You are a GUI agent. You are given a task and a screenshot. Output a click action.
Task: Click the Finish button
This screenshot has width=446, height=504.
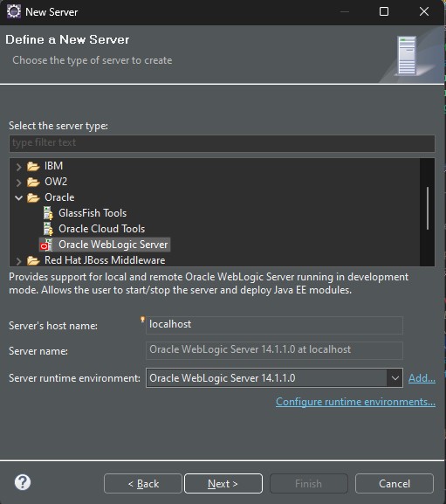tap(309, 483)
